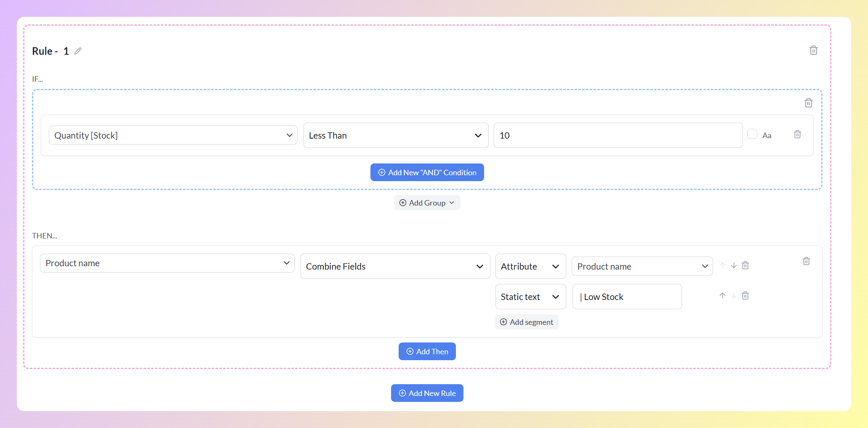Click the Add New Rule button
This screenshot has height=428, width=868.
427,393
